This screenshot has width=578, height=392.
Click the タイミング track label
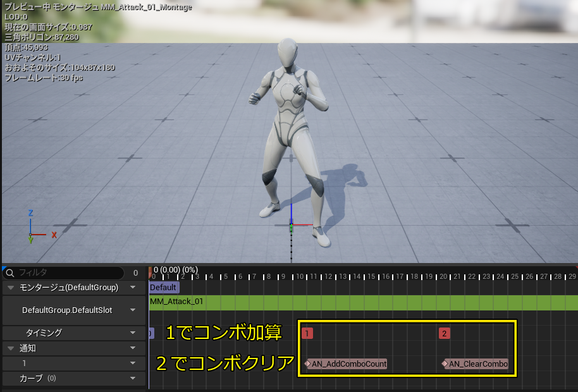(x=44, y=333)
